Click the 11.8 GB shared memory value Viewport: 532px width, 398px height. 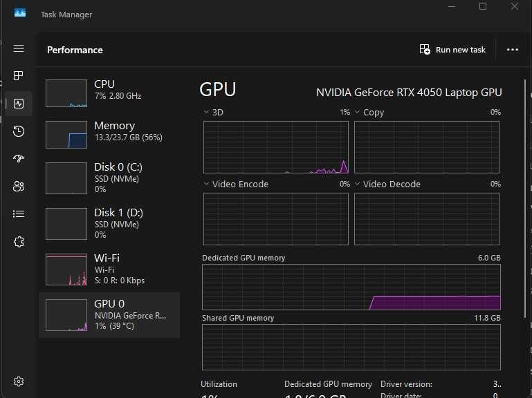tap(487, 318)
